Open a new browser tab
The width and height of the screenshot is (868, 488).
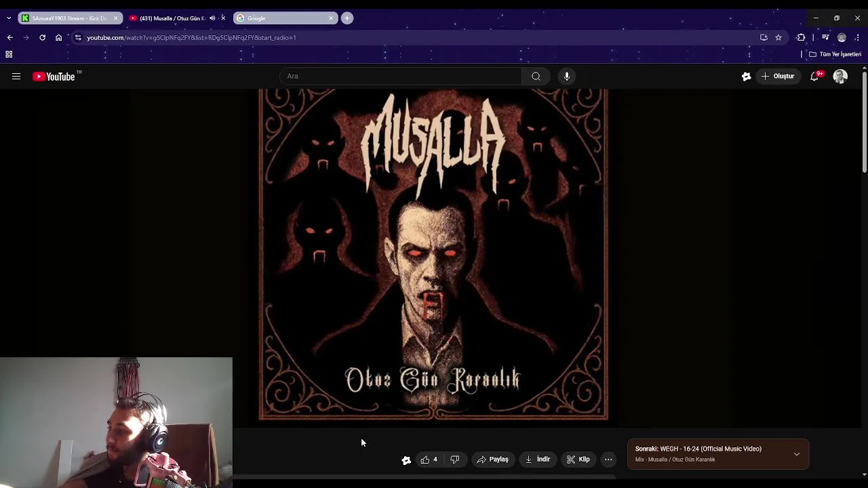347,18
